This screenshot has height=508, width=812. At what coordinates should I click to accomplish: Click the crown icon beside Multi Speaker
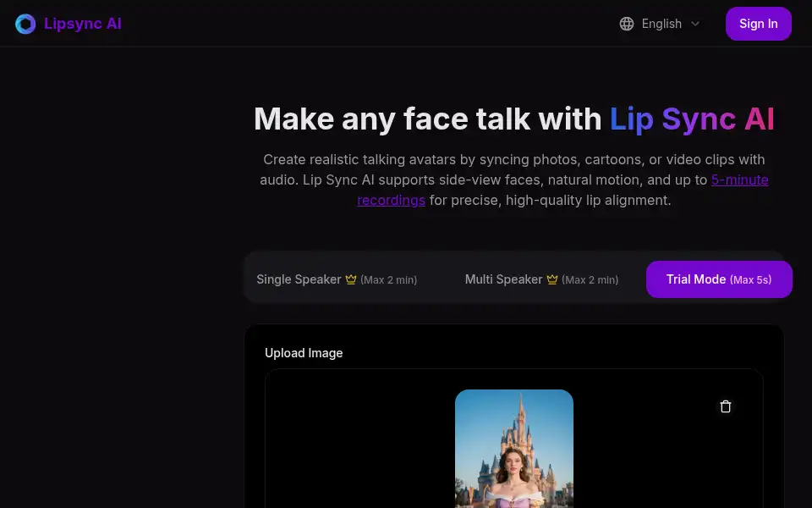[552, 279]
